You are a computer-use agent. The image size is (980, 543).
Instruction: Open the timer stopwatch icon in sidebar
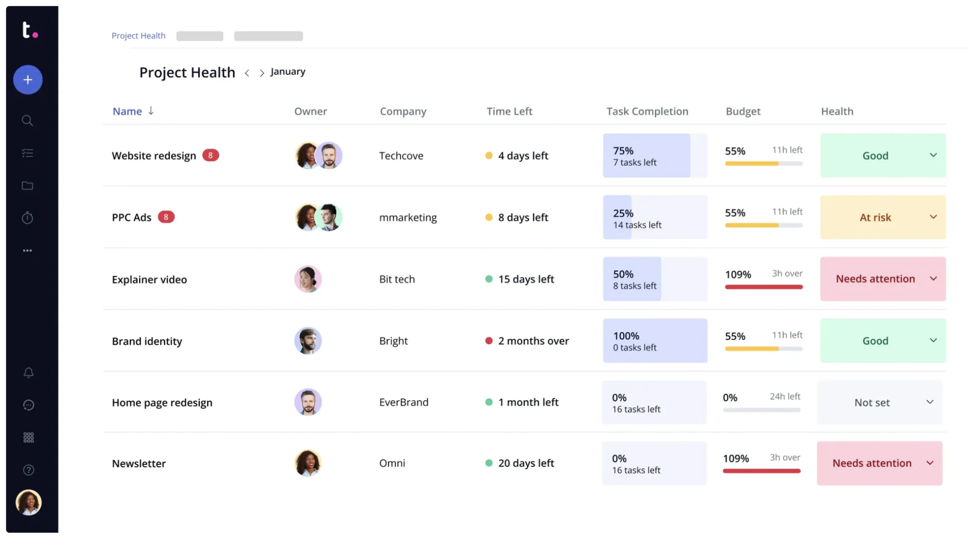click(x=27, y=218)
